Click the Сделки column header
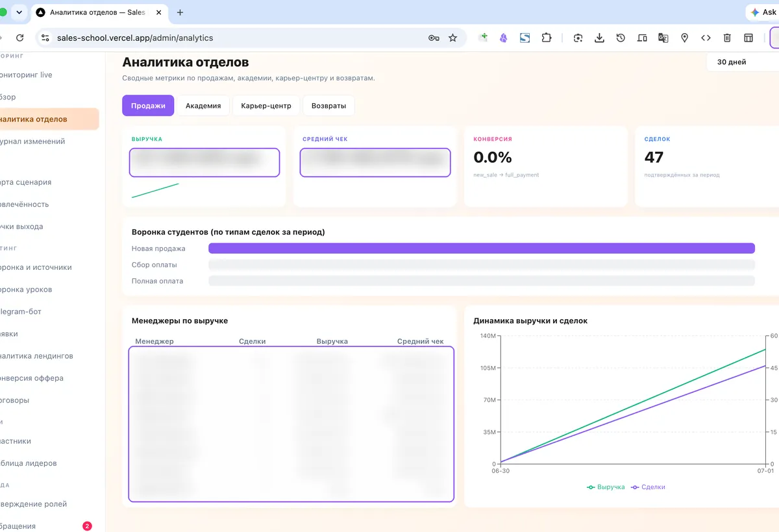The height and width of the screenshot is (532, 779). (x=253, y=341)
